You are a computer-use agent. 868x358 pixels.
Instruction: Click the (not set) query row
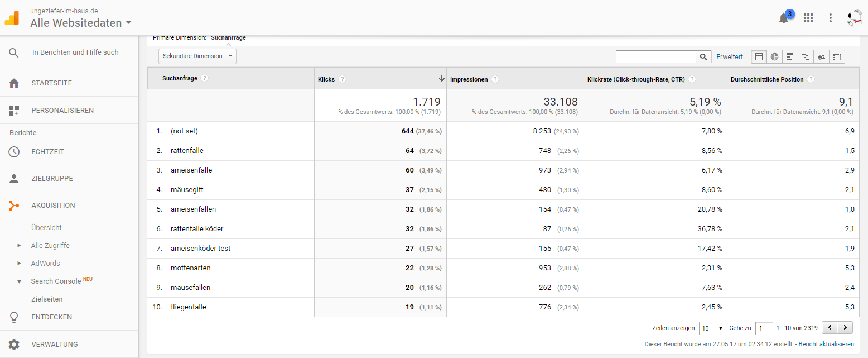point(504,131)
